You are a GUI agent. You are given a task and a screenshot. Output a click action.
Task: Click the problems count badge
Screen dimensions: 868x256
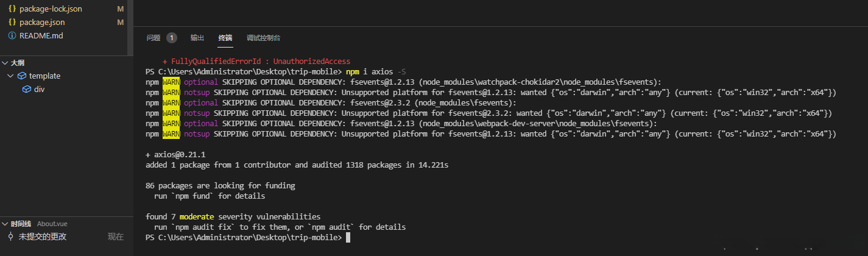[172, 38]
